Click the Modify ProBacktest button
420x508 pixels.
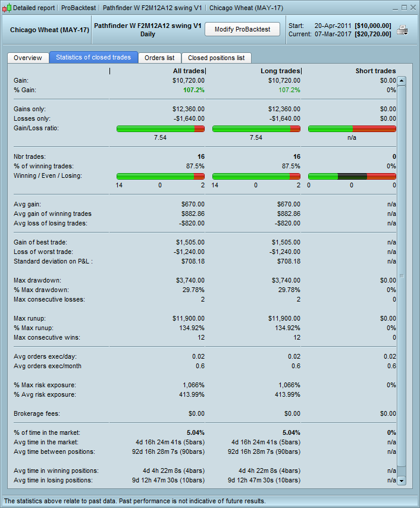(242, 29)
